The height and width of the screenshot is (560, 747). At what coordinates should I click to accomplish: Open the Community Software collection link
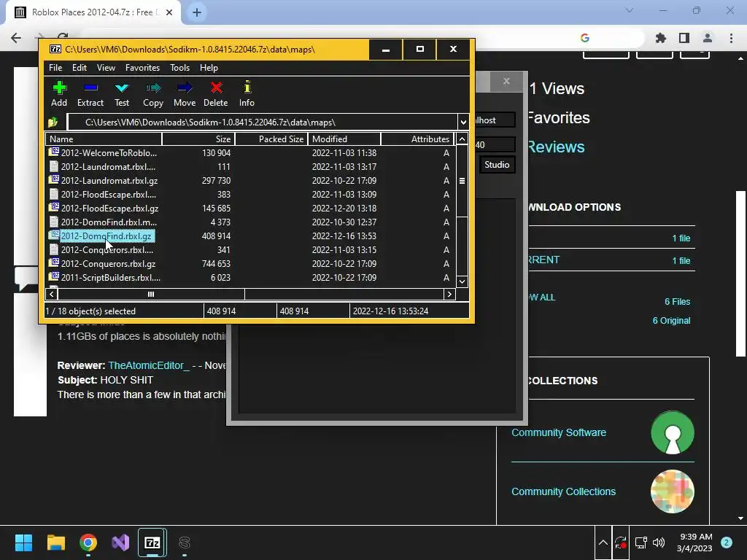click(x=559, y=432)
